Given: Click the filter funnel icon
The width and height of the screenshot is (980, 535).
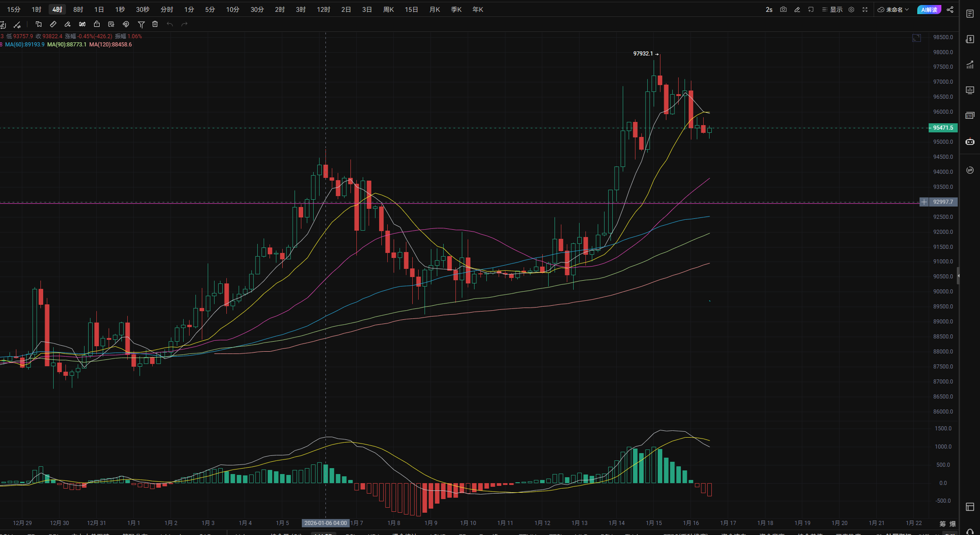Looking at the screenshot, I should pos(141,24).
